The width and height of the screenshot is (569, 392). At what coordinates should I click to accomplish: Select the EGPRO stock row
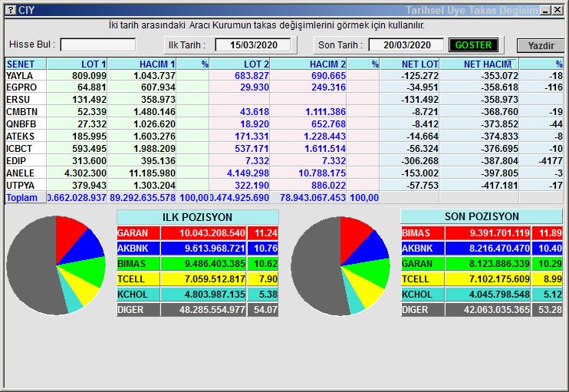pos(25,88)
